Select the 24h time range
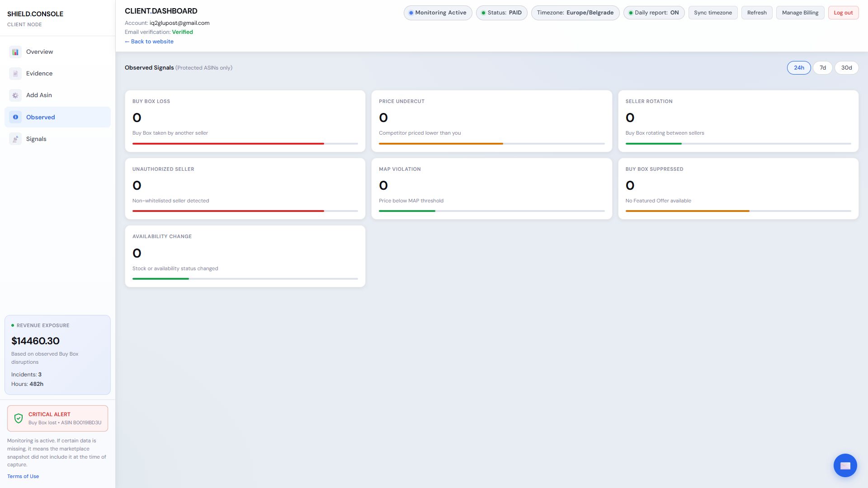 click(x=798, y=68)
